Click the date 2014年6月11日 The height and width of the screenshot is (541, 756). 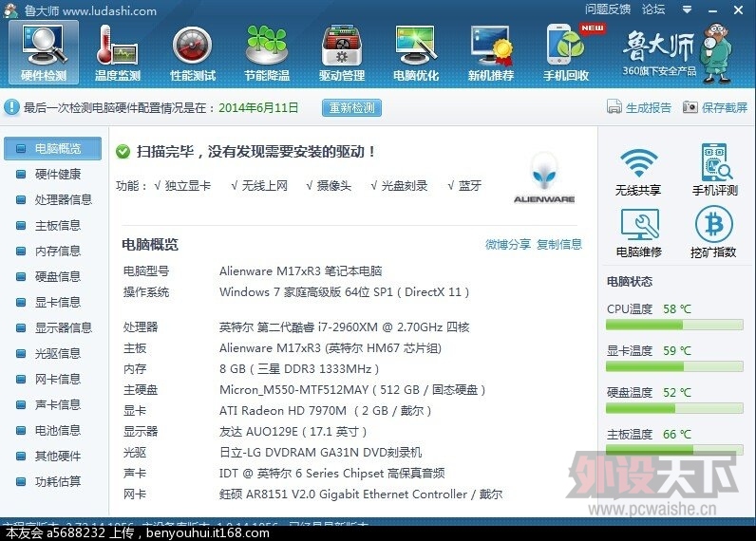(258, 107)
